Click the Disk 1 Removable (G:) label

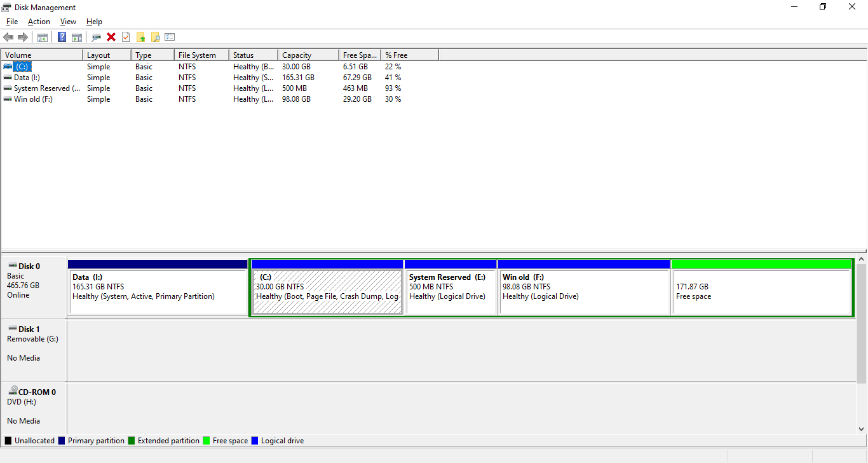34,350
